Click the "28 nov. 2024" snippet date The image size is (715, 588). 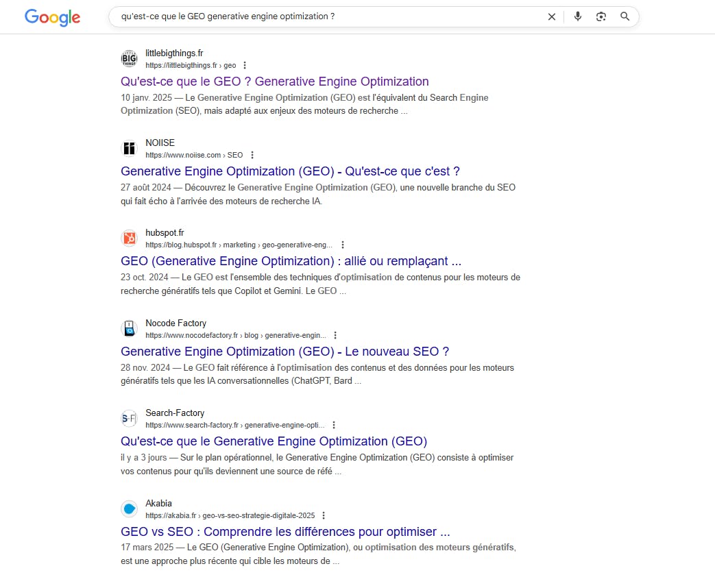pos(145,367)
